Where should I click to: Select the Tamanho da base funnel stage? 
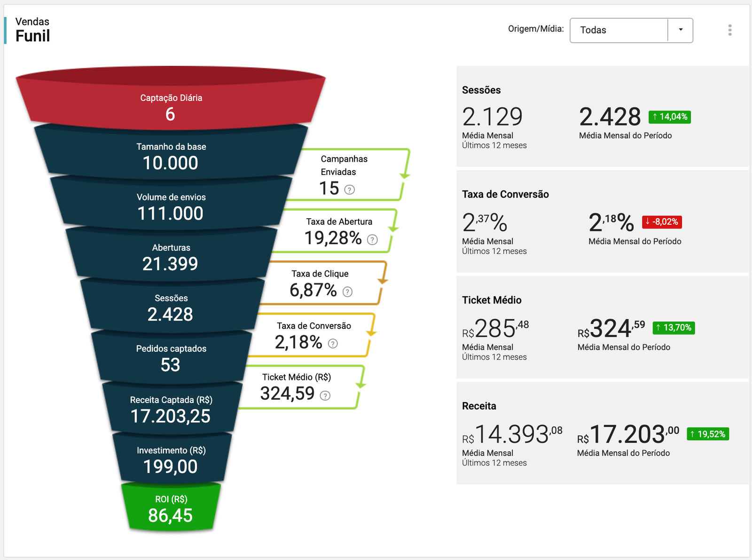[171, 155]
